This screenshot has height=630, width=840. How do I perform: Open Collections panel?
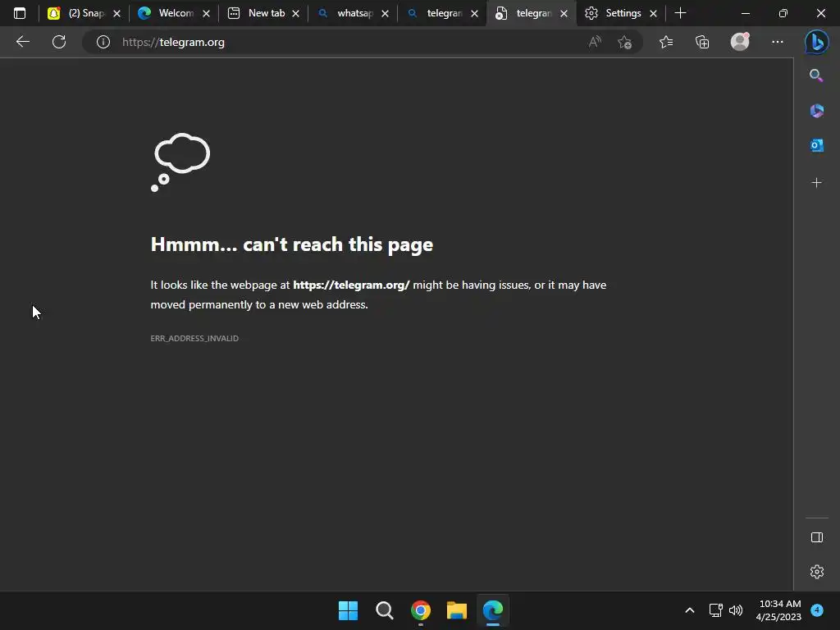pos(702,42)
